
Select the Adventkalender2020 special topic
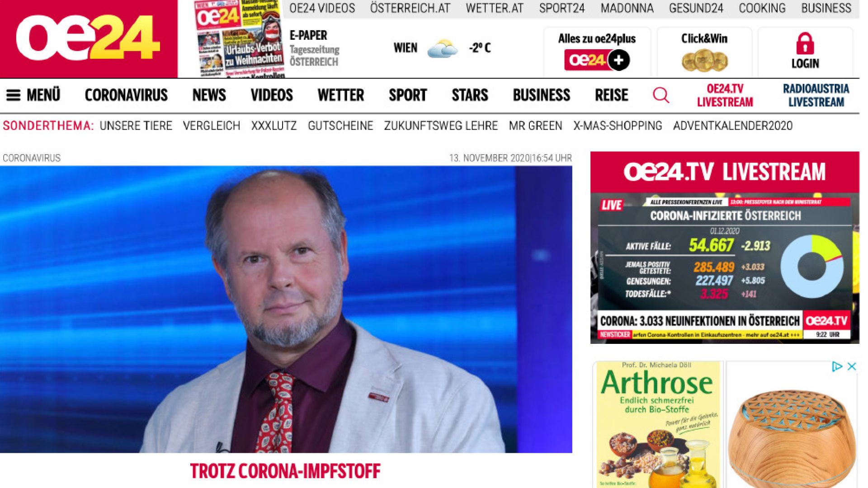732,126
